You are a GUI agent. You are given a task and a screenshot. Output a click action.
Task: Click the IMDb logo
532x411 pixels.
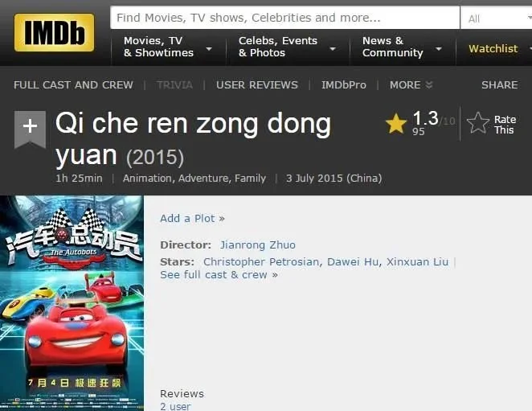click(55, 33)
